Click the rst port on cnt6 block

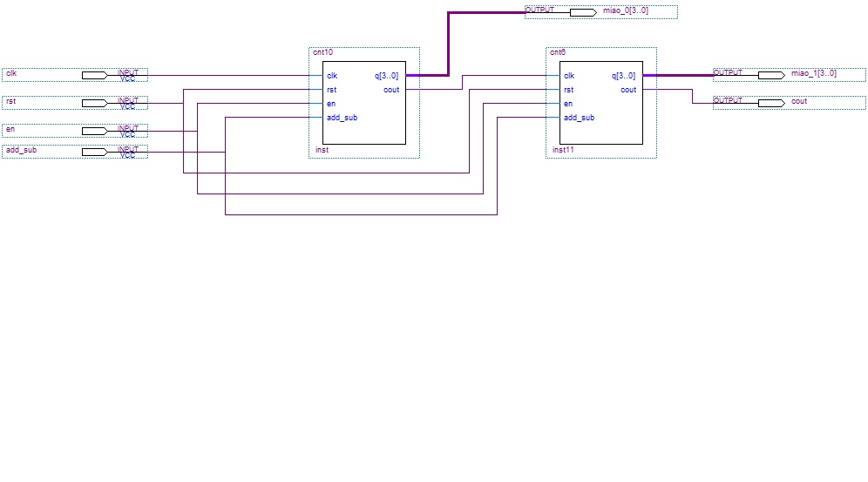568,90
